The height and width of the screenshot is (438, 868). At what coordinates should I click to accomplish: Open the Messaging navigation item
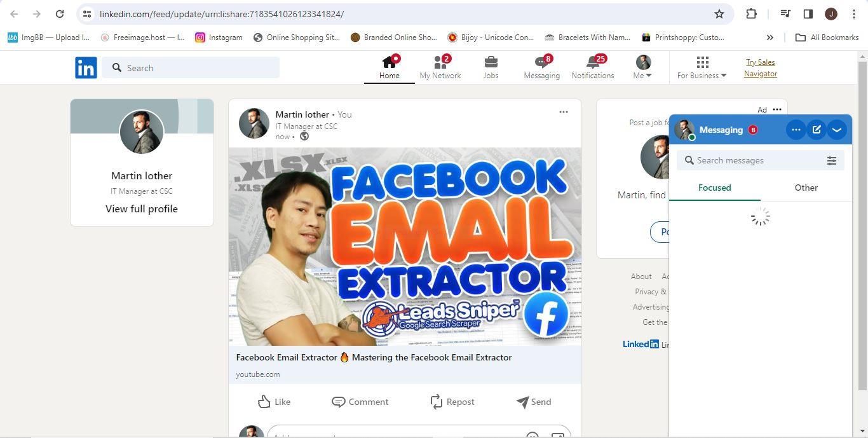[541, 67]
